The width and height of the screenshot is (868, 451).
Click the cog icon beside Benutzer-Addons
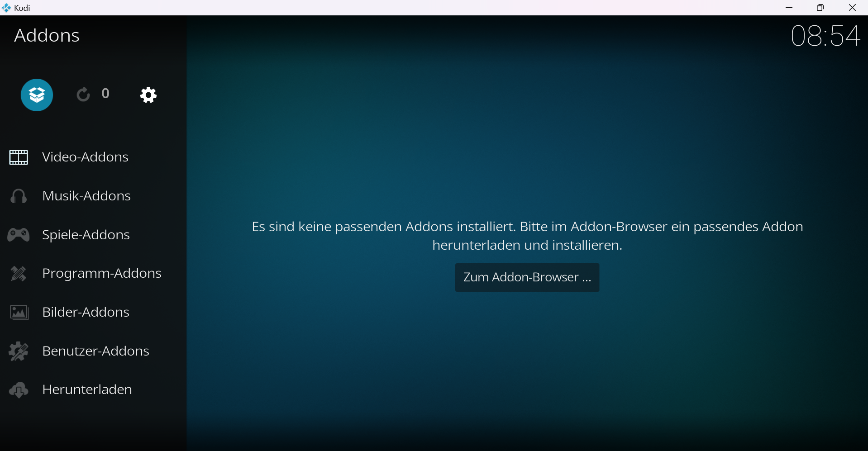19,351
